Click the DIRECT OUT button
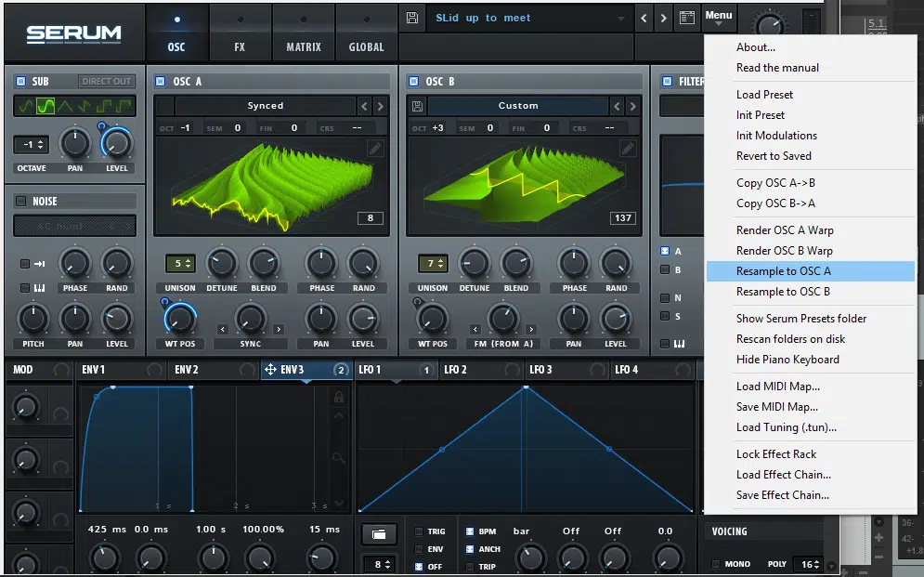The height and width of the screenshot is (577, 924). pyautogui.click(x=106, y=82)
